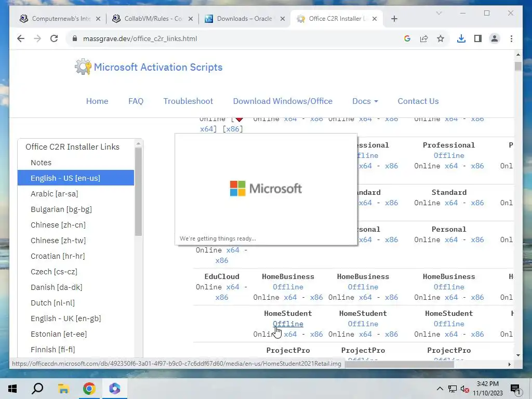Click Chrome icon on taskbar
This screenshot has width=532, height=399.
pyautogui.click(x=89, y=389)
